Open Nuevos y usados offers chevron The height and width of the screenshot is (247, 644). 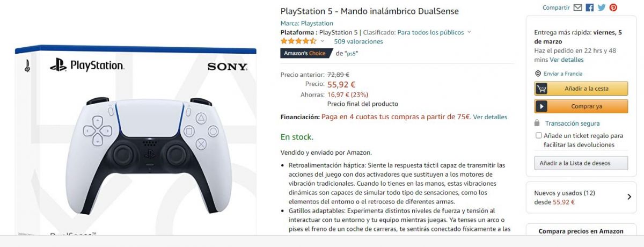coord(629,197)
